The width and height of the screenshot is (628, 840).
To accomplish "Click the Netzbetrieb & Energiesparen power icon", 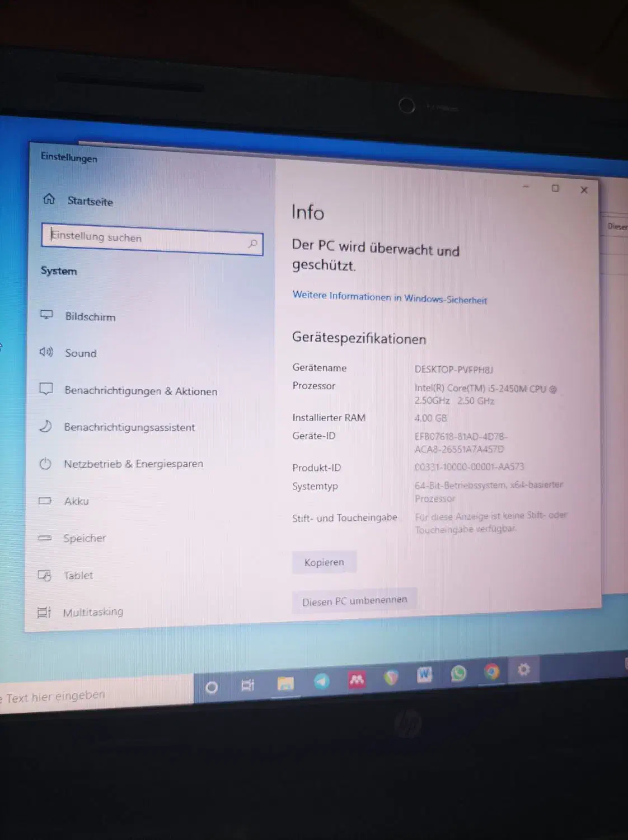I will [45, 464].
